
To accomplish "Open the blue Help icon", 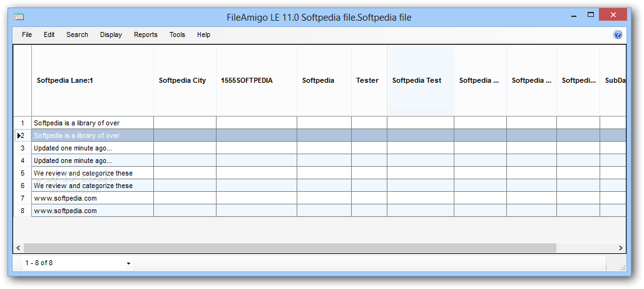I will point(617,34).
